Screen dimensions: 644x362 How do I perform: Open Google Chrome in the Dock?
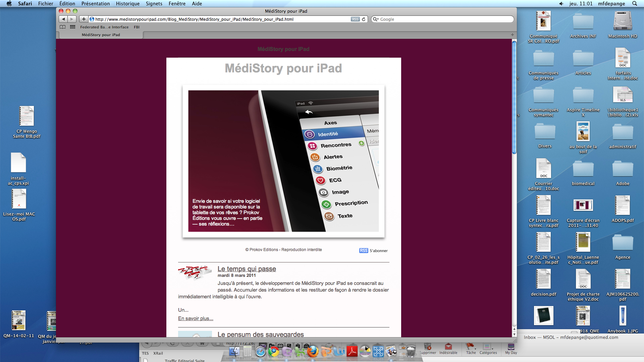pos(274,351)
